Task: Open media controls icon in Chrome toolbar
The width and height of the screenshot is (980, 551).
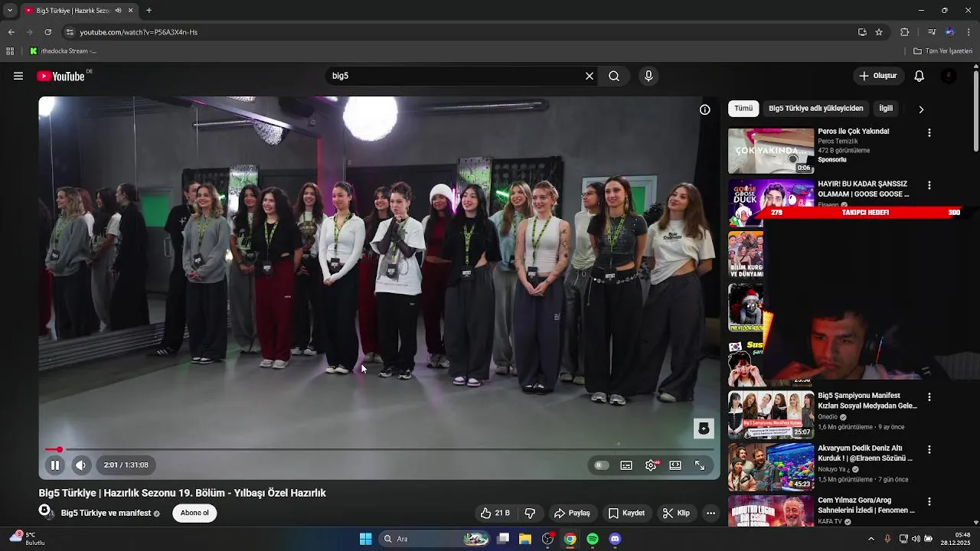Action: click(x=931, y=32)
